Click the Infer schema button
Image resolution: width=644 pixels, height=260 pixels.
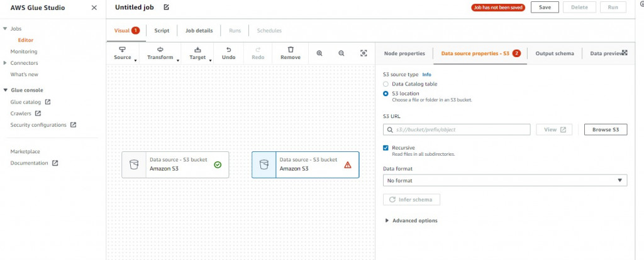tap(411, 200)
